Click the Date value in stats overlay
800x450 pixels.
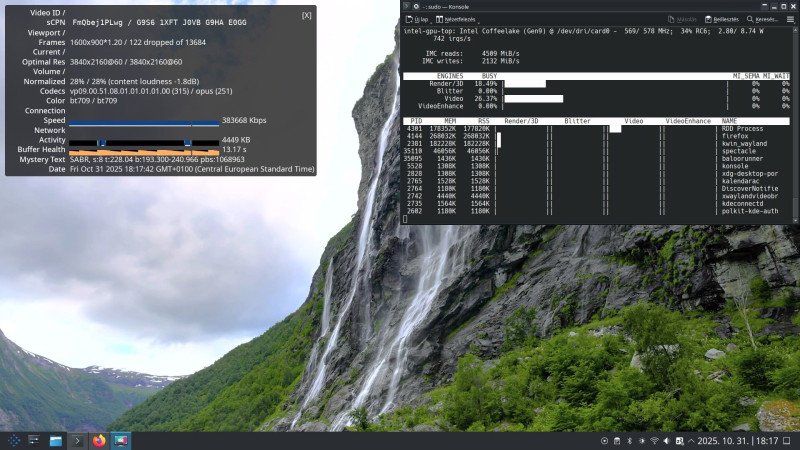[x=192, y=169]
